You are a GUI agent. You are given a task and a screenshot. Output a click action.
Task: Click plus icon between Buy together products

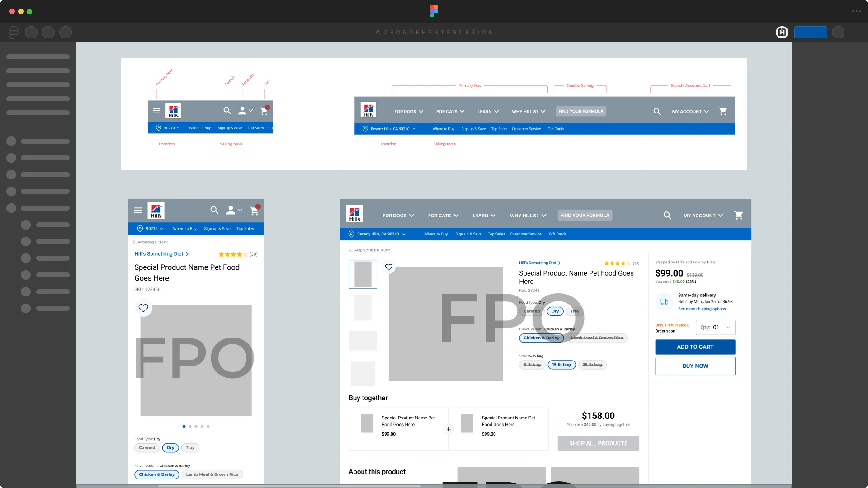point(448,429)
